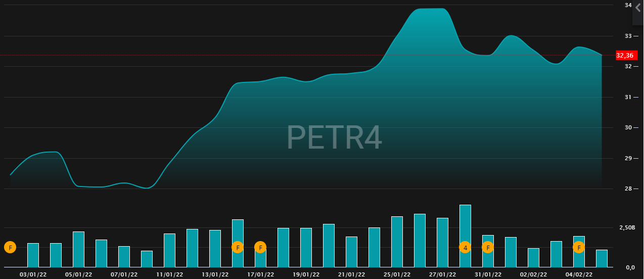Select the 19/01/22 volume bar
Image resolution: width=644 pixels, height=279 pixels.
point(306,248)
